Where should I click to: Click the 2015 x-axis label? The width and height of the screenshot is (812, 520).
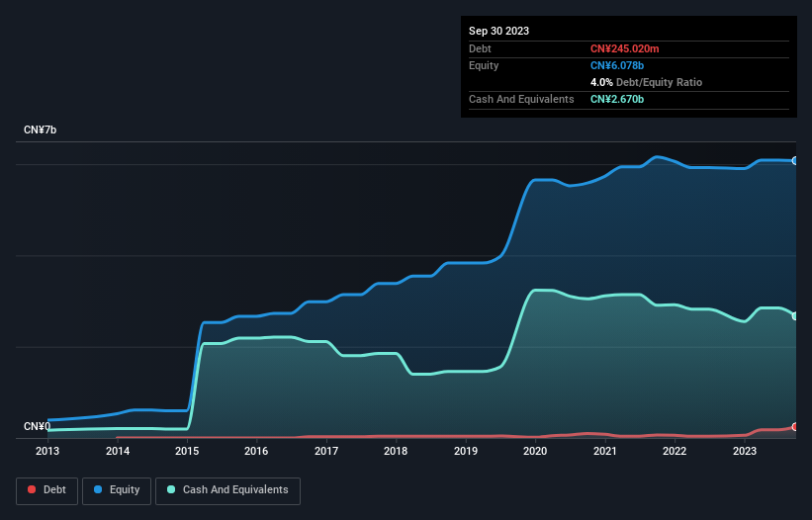tap(187, 451)
